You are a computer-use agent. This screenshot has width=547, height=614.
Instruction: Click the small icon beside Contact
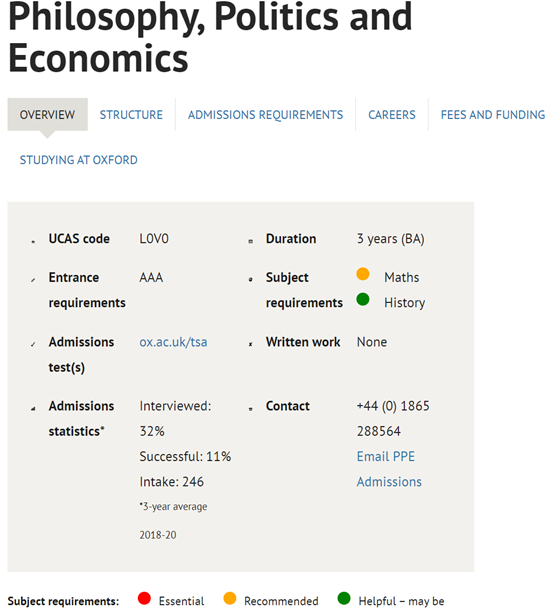(x=251, y=409)
